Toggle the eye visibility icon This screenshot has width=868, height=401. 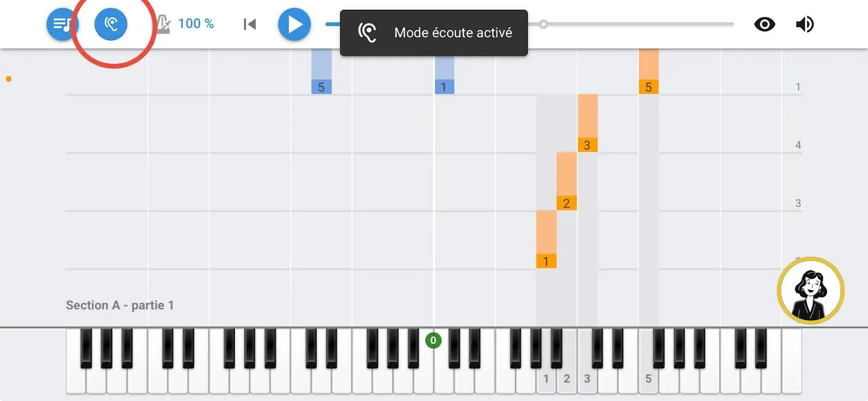click(x=764, y=24)
